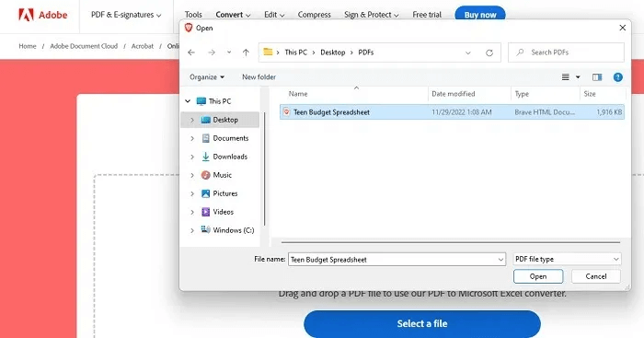The width and height of the screenshot is (644, 338).
Task: Click the Brave shield icon in title bar
Action: tap(189, 28)
